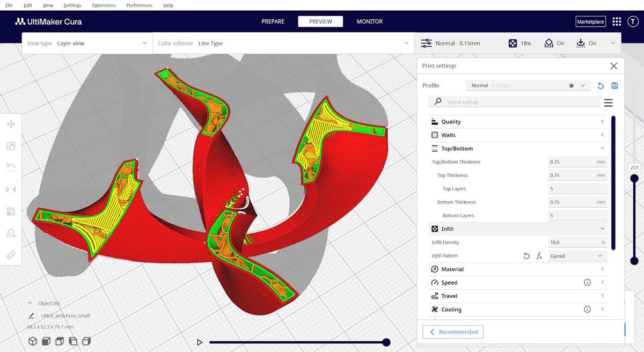644x352 pixels.
Task: Open the Color scheme dropdown
Action: [x=283, y=43]
